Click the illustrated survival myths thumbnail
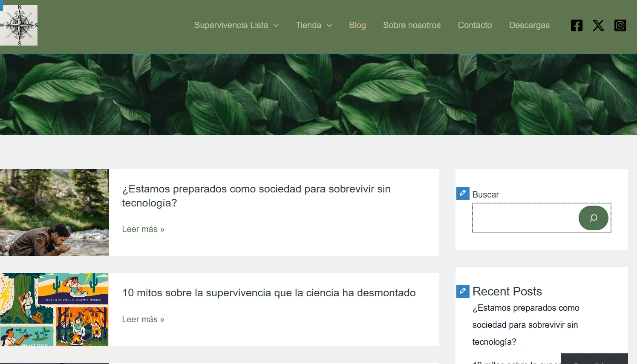Screen dimensions: 637x364 tap(54, 309)
